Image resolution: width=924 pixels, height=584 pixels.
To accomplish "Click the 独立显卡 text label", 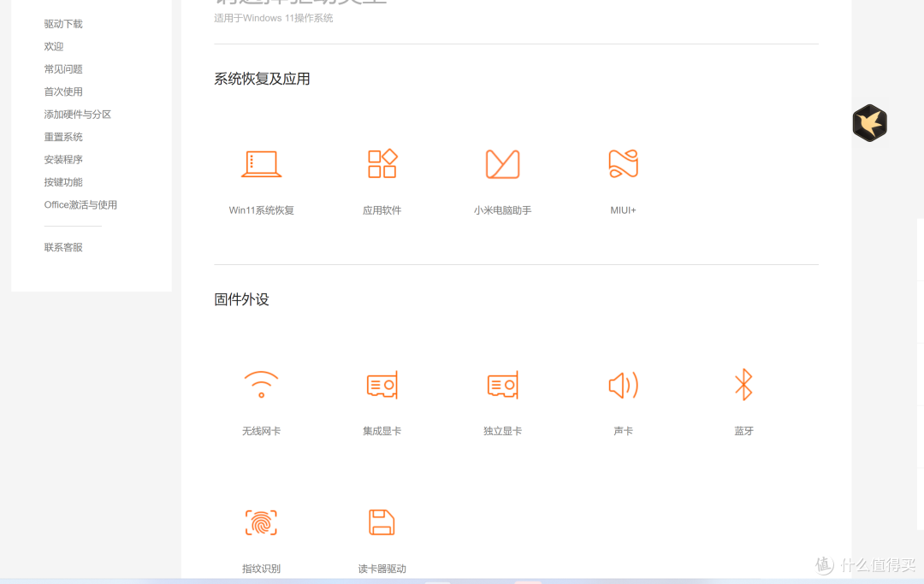I will 503,431.
